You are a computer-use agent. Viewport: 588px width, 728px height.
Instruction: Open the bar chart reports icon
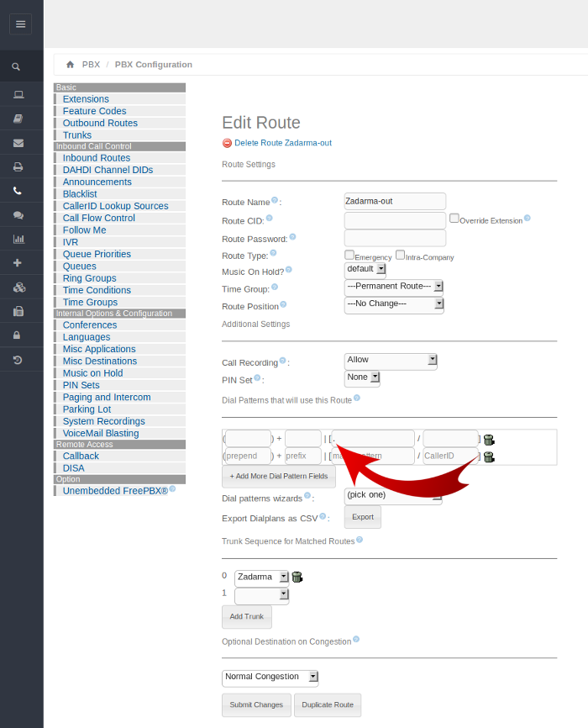18,239
